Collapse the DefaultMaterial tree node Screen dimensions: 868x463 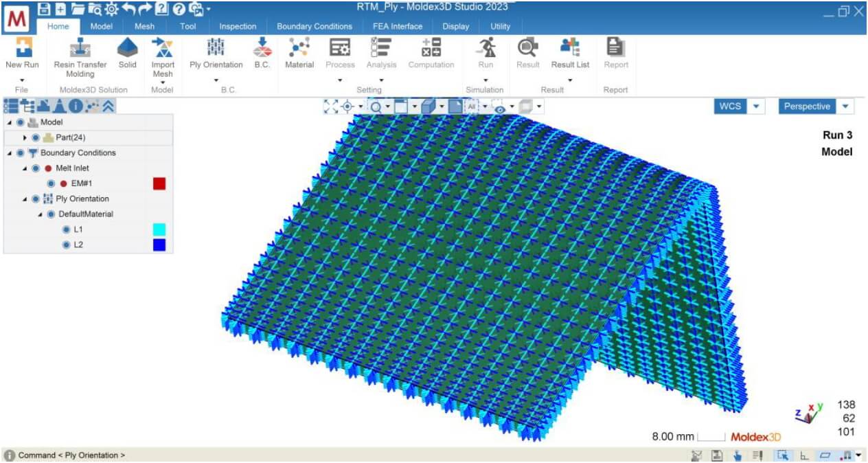click(x=41, y=214)
